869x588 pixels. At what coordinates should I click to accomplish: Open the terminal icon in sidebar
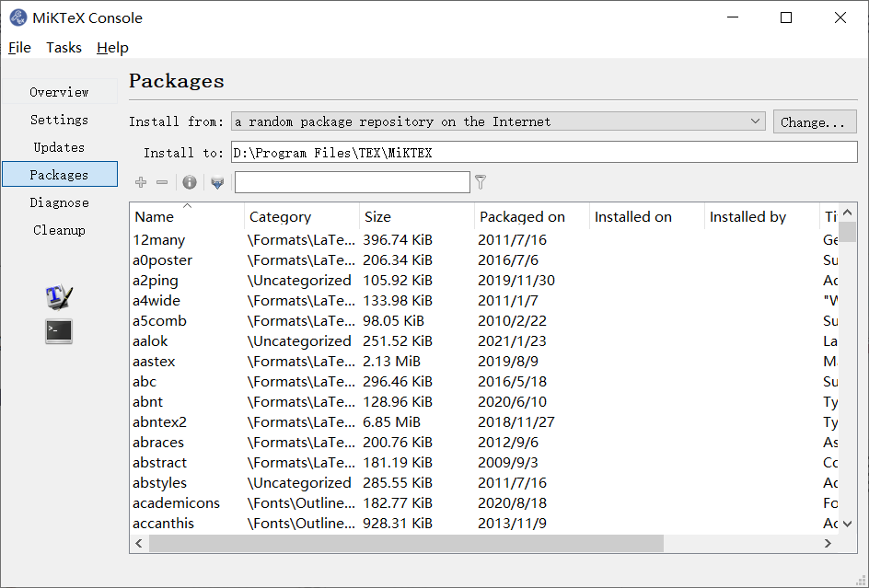[x=59, y=331]
